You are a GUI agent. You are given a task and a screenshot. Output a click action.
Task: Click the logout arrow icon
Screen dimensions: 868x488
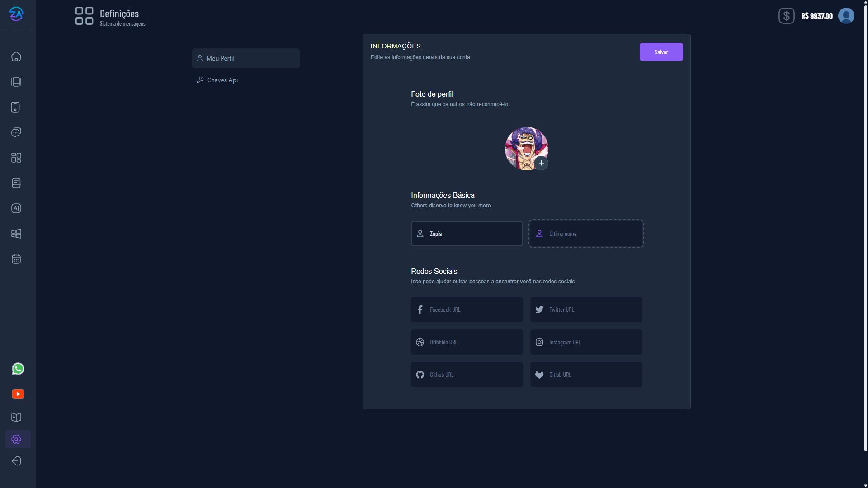click(16, 461)
